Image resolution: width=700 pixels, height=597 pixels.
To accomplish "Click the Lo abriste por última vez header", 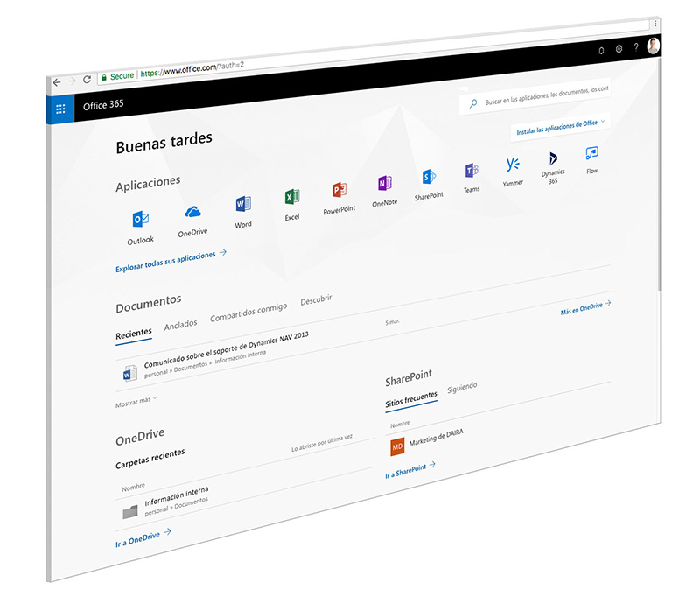I will [322, 443].
